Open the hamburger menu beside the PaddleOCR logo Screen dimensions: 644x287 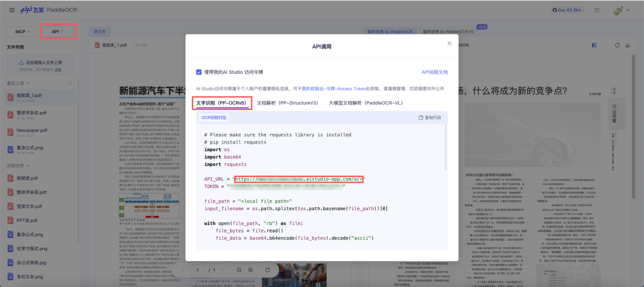12,10
